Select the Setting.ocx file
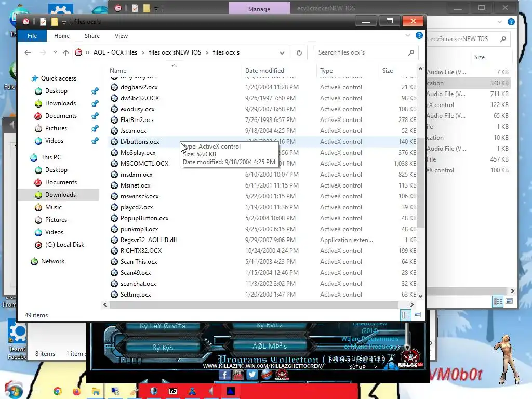Screen dimensions: 532x399 tap(136, 295)
